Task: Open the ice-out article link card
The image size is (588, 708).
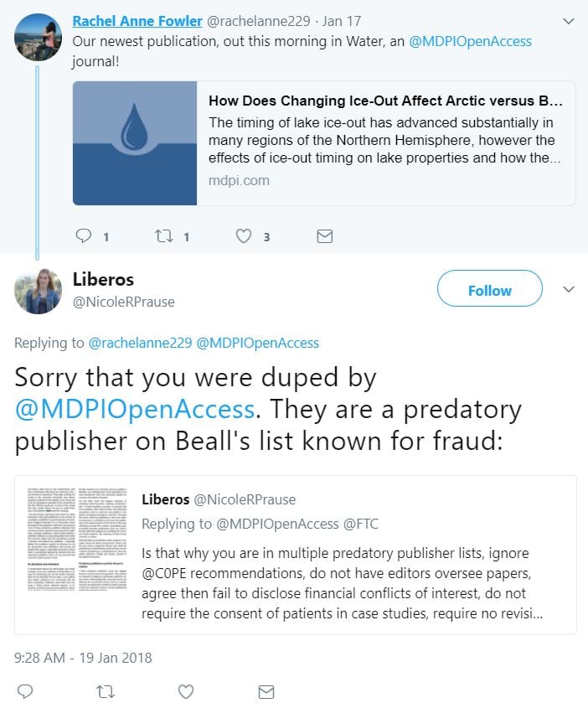Action: click(x=385, y=142)
